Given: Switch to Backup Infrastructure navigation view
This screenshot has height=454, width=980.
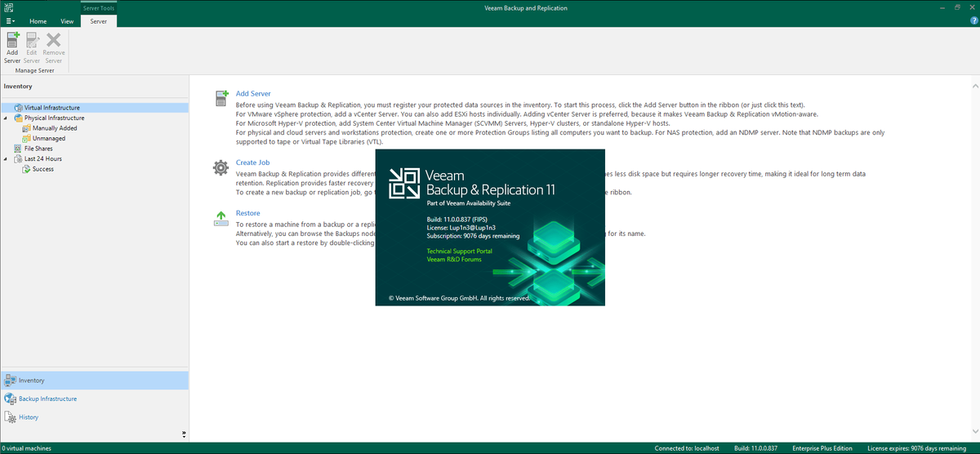Looking at the screenshot, I should pos(95,398).
